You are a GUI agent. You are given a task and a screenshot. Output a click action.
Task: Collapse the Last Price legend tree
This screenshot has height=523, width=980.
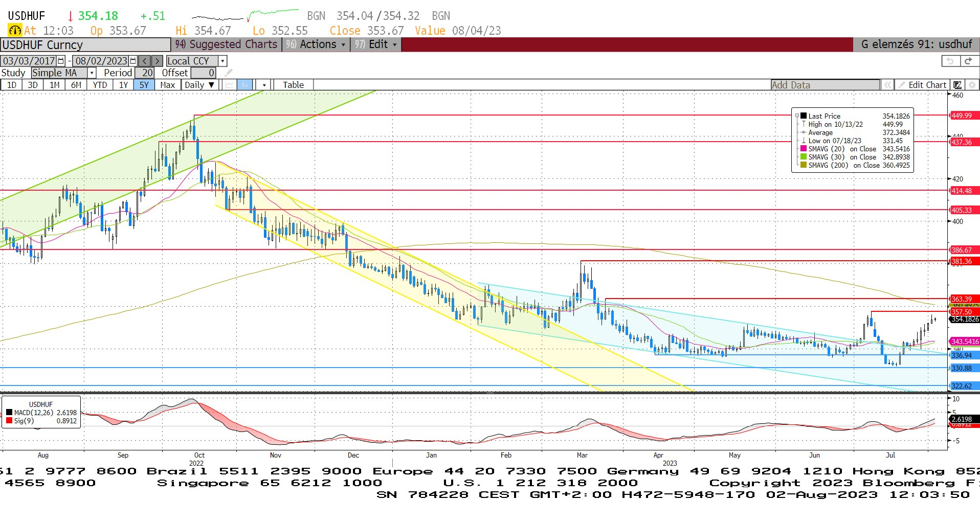click(x=797, y=116)
